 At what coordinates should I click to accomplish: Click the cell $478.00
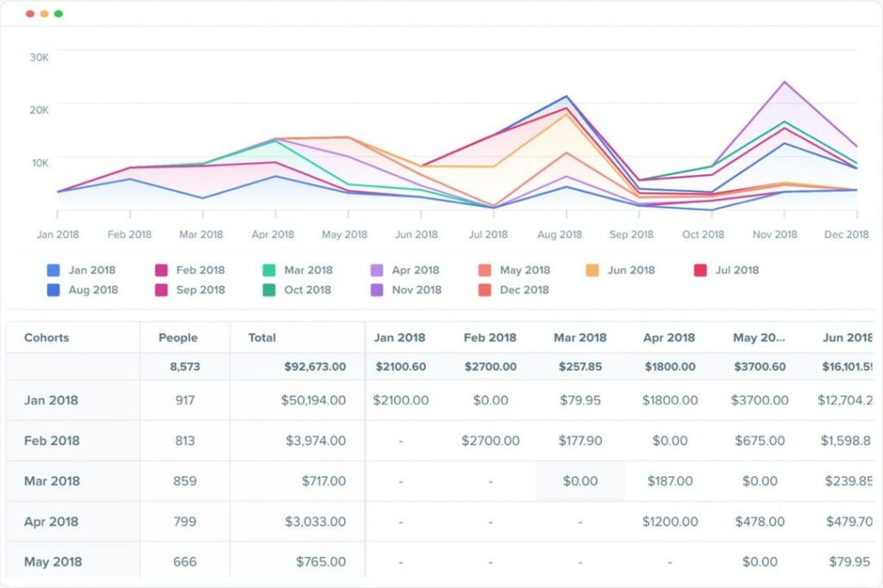click(760, 522)
